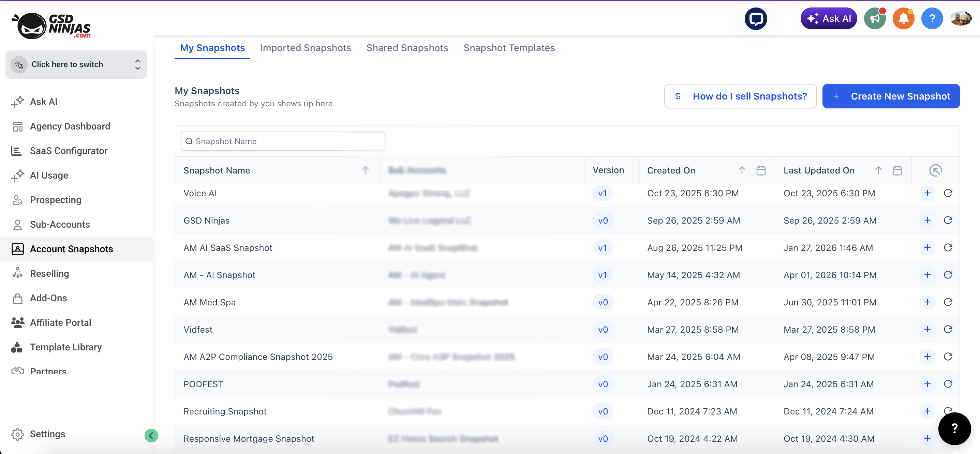The height and width of the screenshot is (454, 980).
Task: Click the v0 version badge for PODFEST
Action: 603,384
